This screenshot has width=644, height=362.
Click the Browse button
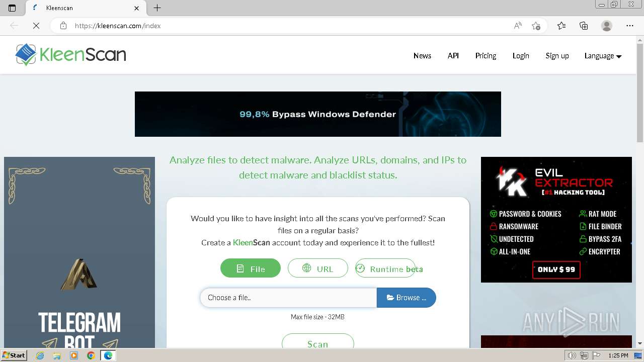point(407,298)
